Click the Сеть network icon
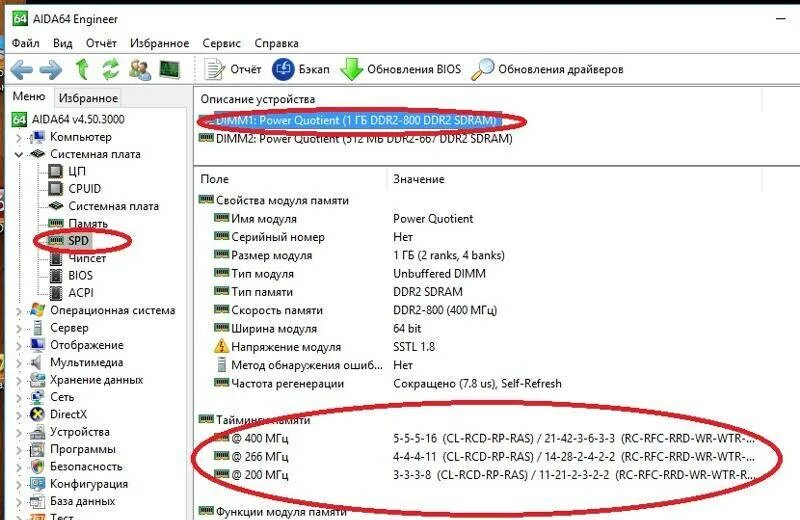The width and height of the screenshot is (800, 520). (x=37, y=398)
